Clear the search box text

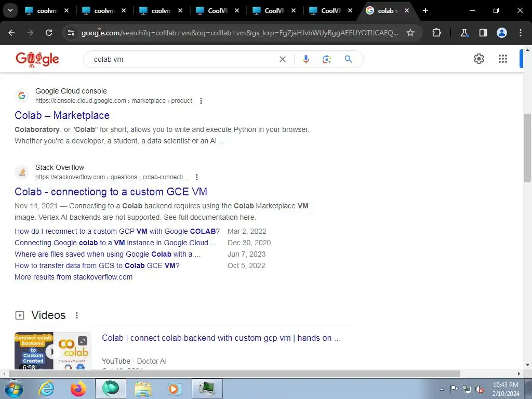coord(282,59)
